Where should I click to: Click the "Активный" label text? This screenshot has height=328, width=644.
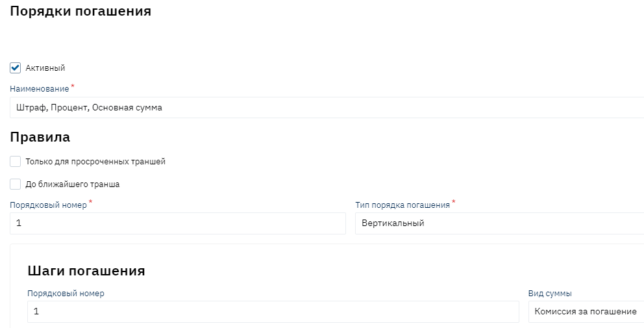[x=45, y=68]
